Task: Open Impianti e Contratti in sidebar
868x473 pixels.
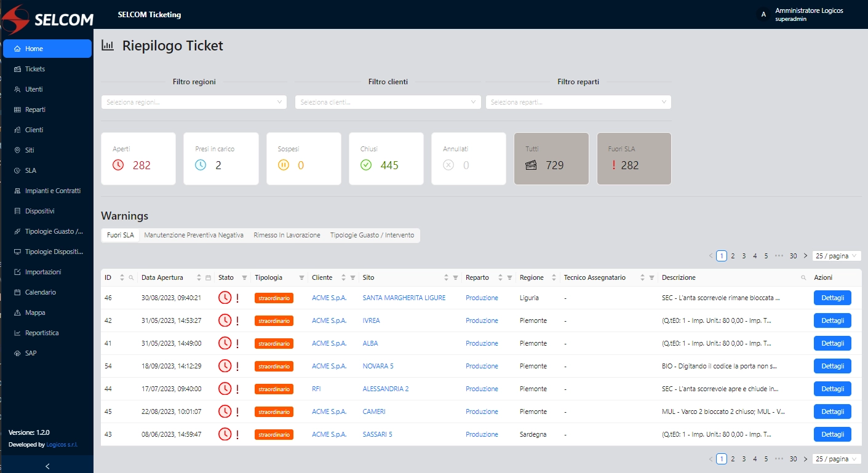Action: pyautogui.click(x=47, y=191)
